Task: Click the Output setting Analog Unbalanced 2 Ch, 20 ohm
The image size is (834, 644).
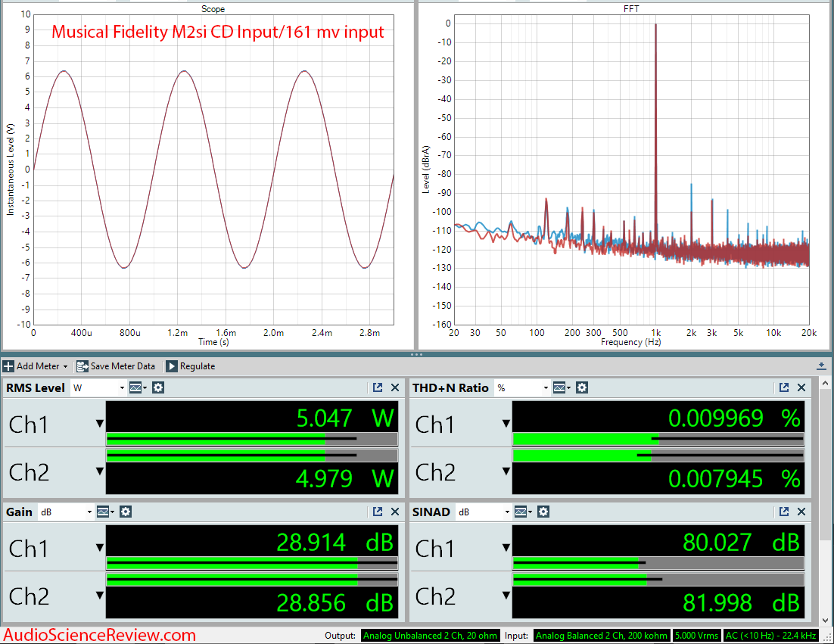Action: [x=430, y=636]
